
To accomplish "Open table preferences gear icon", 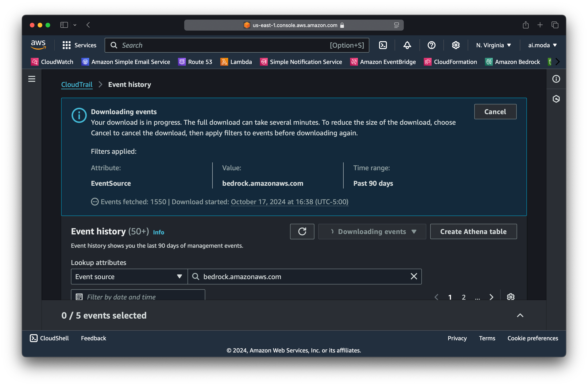I will point(511,297).
